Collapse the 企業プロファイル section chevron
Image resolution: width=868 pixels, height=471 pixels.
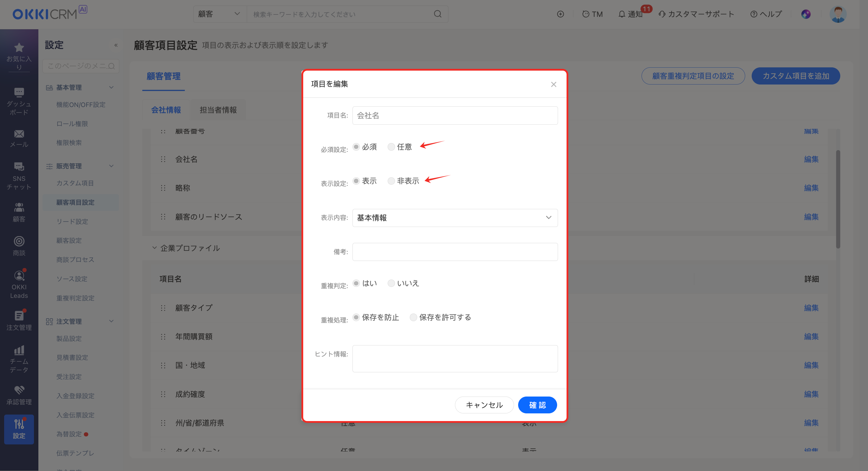pos(154,248)
